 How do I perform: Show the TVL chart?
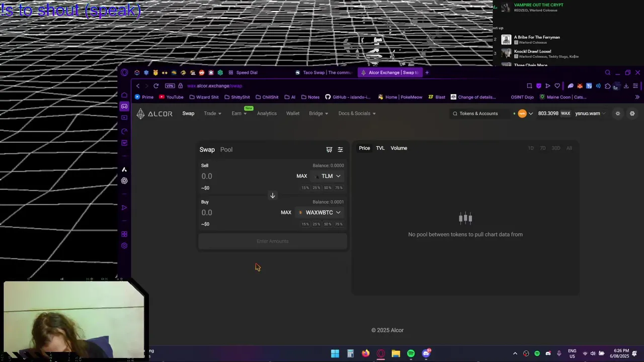click(x=380, y=148)
